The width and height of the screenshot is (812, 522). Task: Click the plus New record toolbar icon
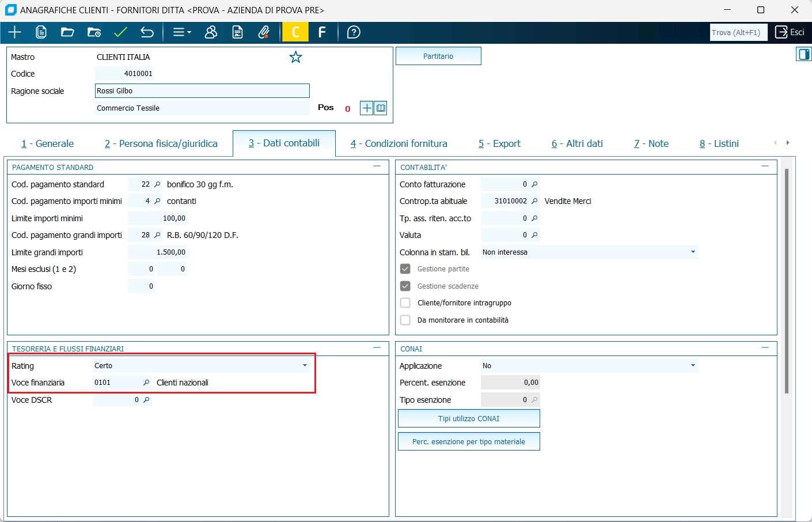coord(14,32)
